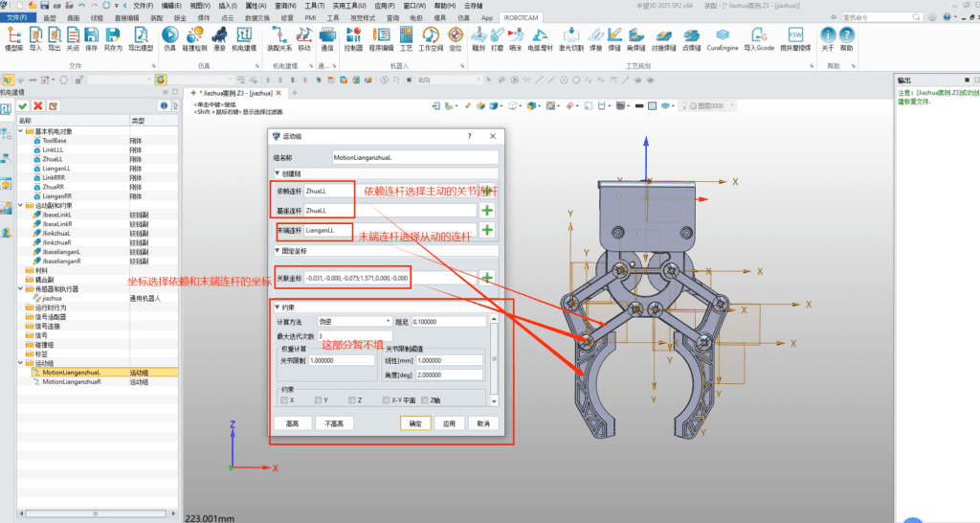Viewport: 980px width, 523px height.
Task: Click green checkmark in 机电建模 panel
Action: [22, 105]
